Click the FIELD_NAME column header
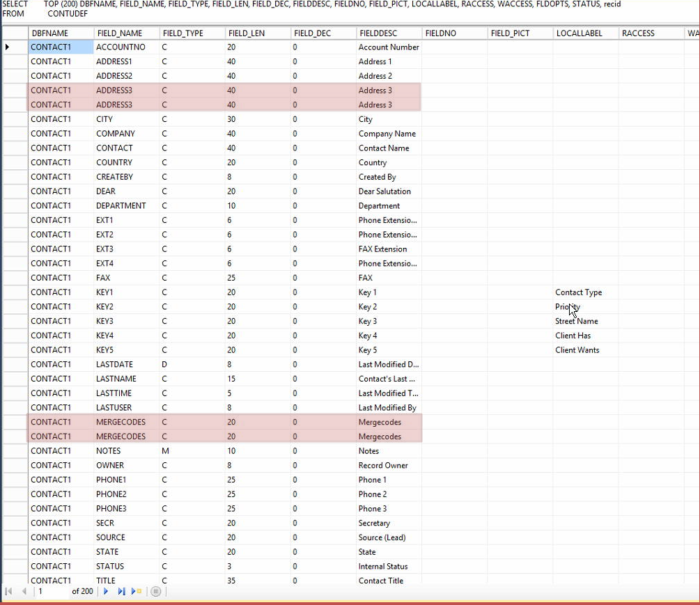The height and width of the screenshot is (605, 700). tap(125, 33)
